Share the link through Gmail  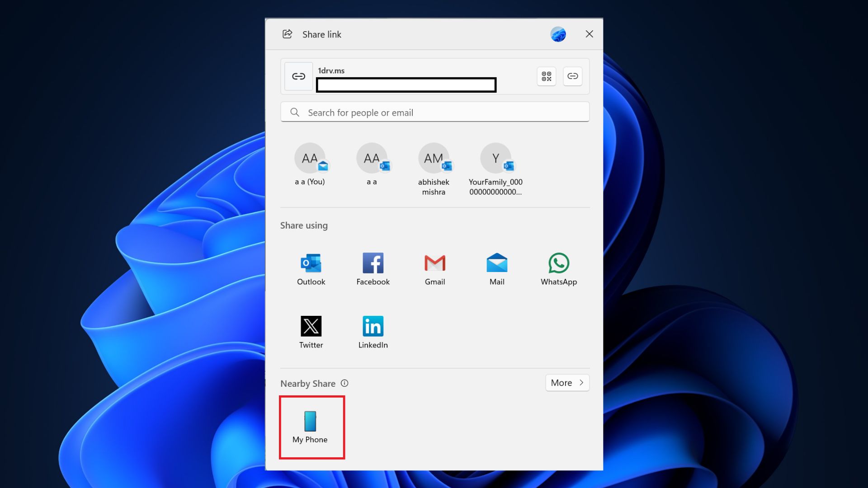[435, 269]
